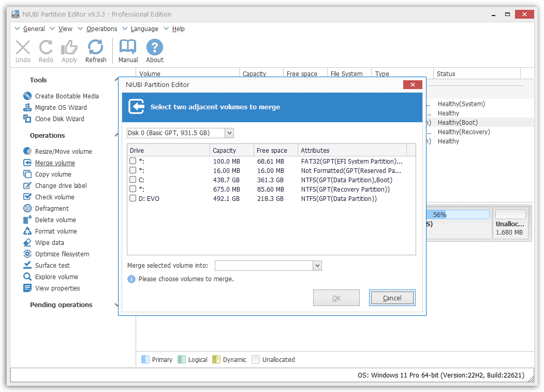This screenshot has width=544, height=392.
Task: Click the Optimize filesystem gear icon
Action: click(27, 254)
